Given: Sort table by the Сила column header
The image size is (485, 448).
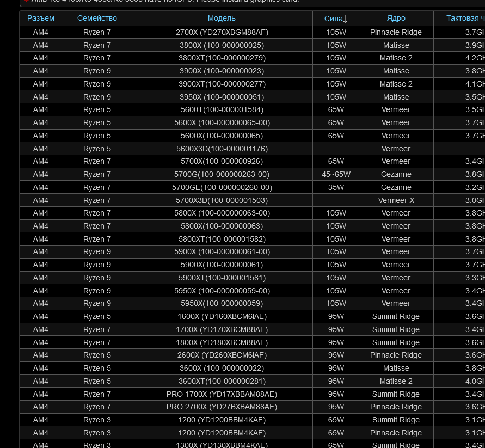Looking at the screenshot, I should point(336,19).
